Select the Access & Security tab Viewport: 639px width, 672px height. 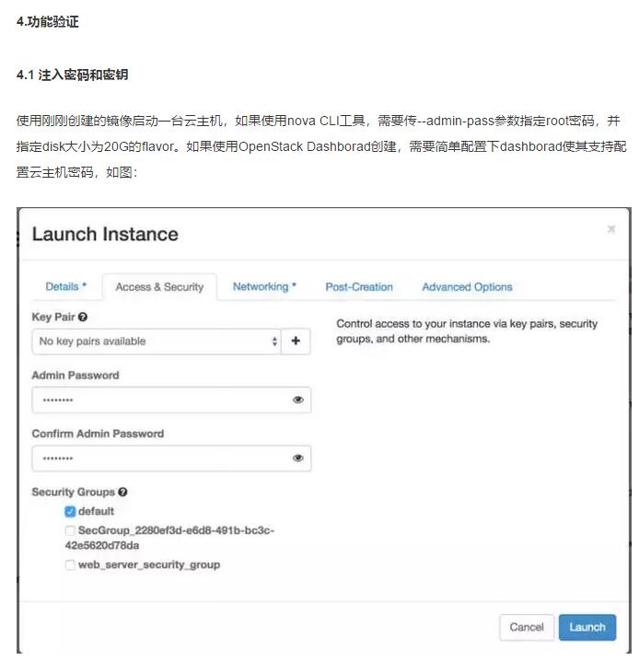click(159, 287)
